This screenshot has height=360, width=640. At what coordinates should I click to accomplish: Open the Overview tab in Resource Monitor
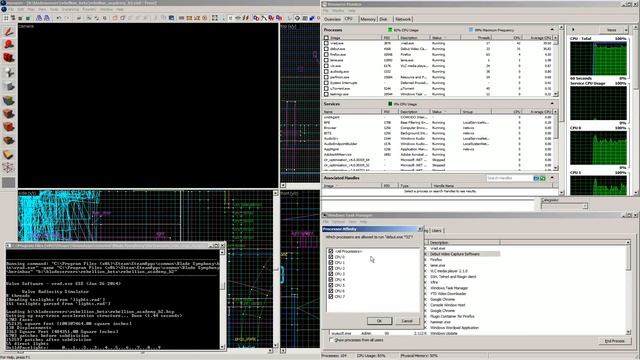(332, 19)
